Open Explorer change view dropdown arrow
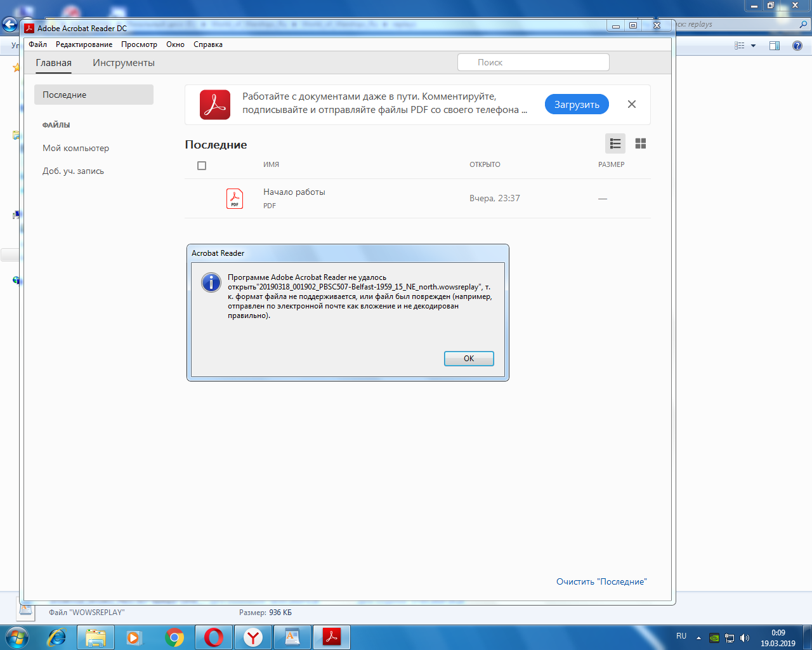 [754, 46]
